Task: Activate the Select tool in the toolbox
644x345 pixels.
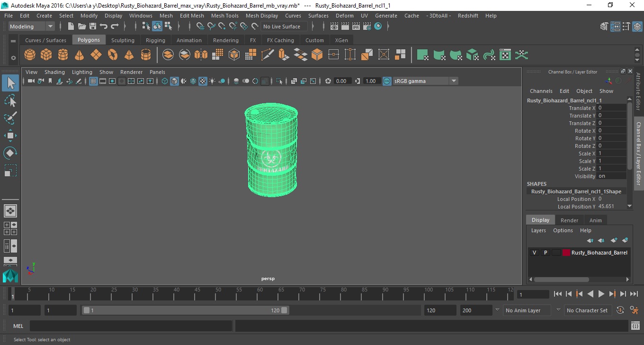Action: coord(10,83)
